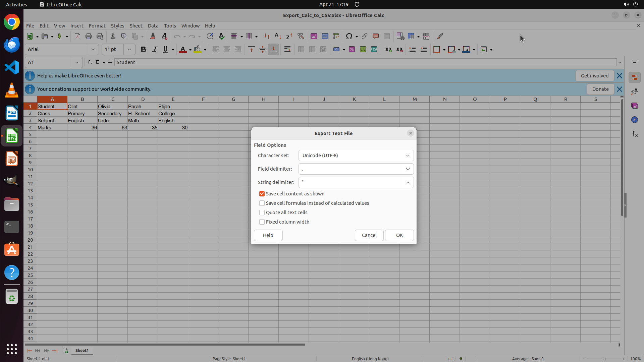Open the Function Wizard fx icon
The image size is (644, 362).
click(x=90, y=62)
